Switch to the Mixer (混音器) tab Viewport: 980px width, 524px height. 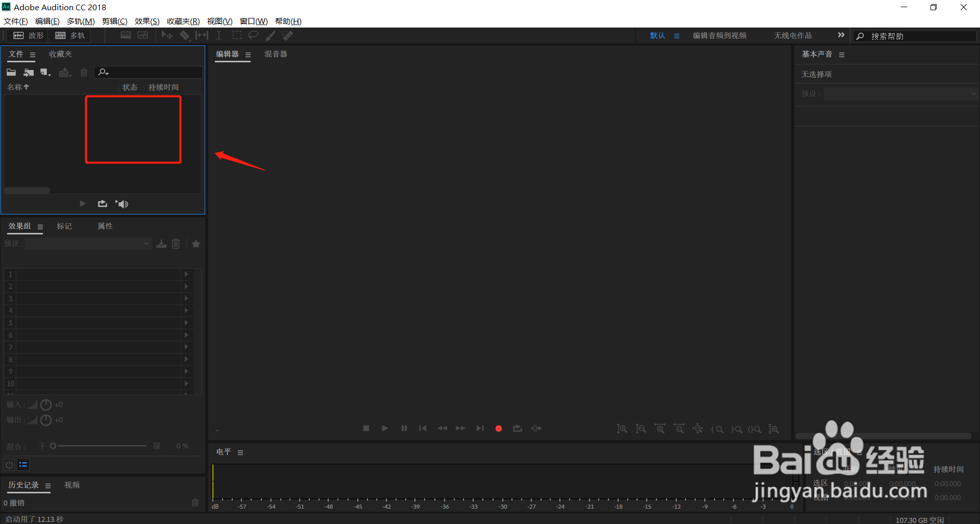tap(276, 54)
